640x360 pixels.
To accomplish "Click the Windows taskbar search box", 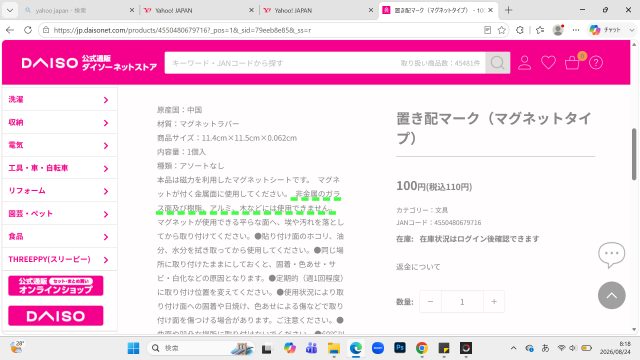I will point(201,348).
